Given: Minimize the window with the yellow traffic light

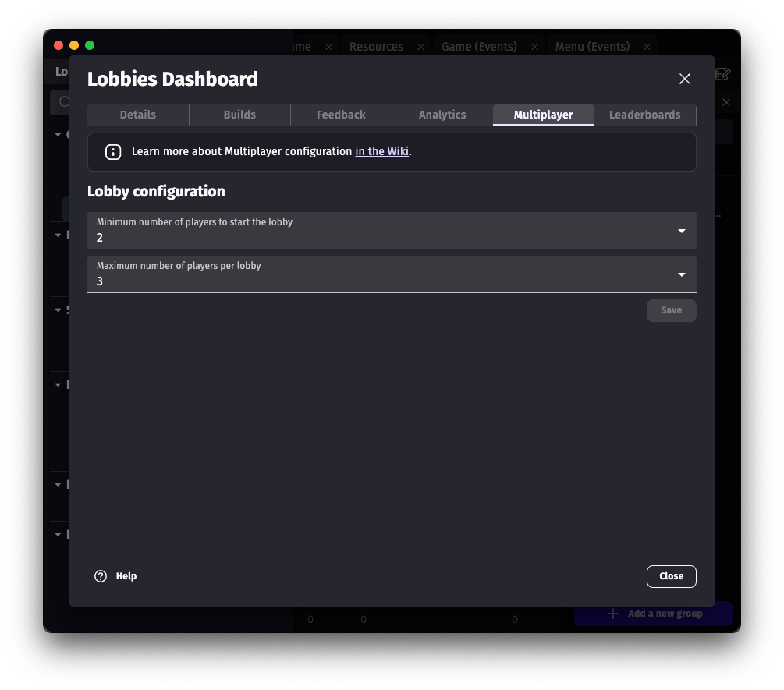Looking at the screenshot, I should (x=73, y=45).
